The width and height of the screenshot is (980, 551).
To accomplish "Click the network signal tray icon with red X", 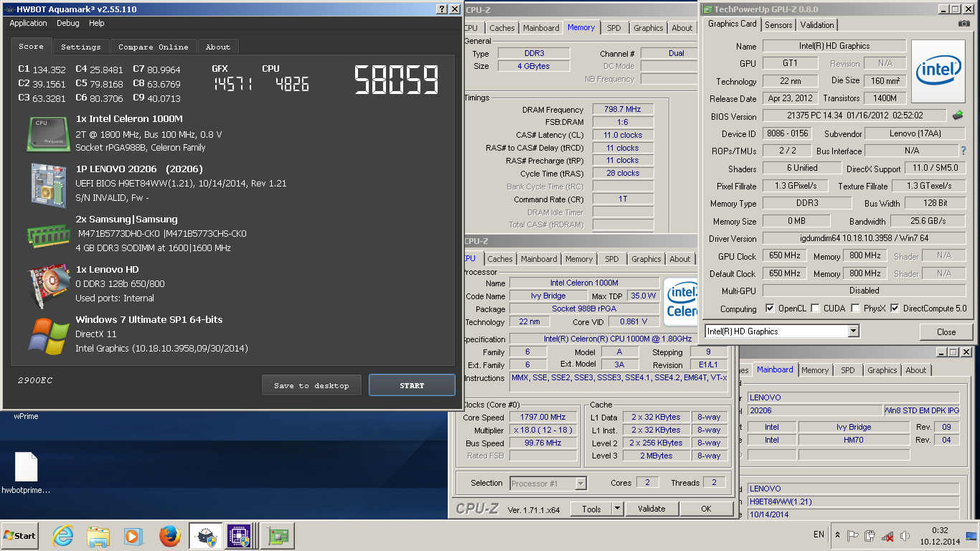I will coord(887,535).
